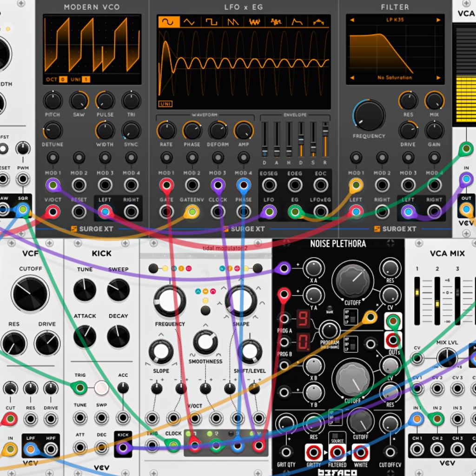Click the LFO RATE knob

coord(166,130)
